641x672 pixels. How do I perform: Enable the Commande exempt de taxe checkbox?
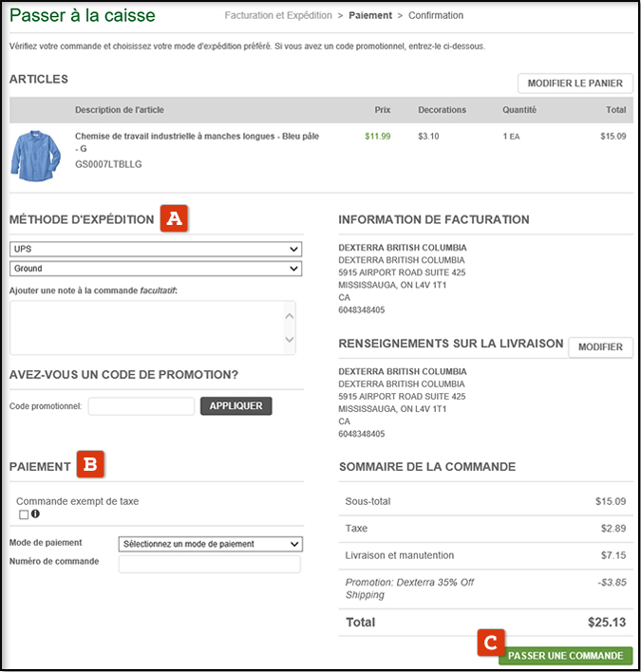click(x=24, y=514)
